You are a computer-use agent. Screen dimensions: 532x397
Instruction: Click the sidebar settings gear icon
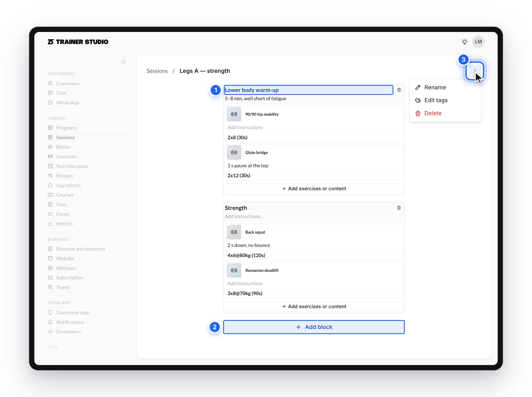[x=123, y=62]
